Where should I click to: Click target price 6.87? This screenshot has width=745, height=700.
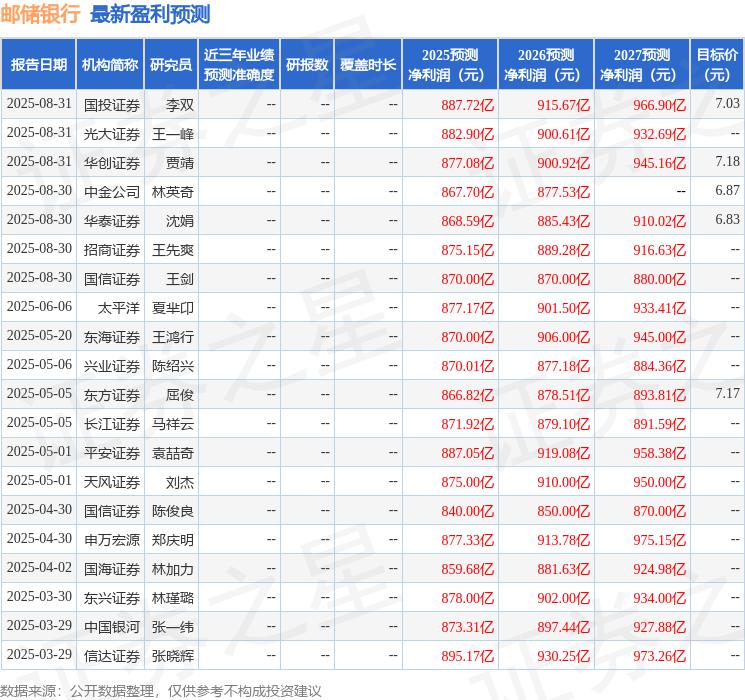[727, 190]
